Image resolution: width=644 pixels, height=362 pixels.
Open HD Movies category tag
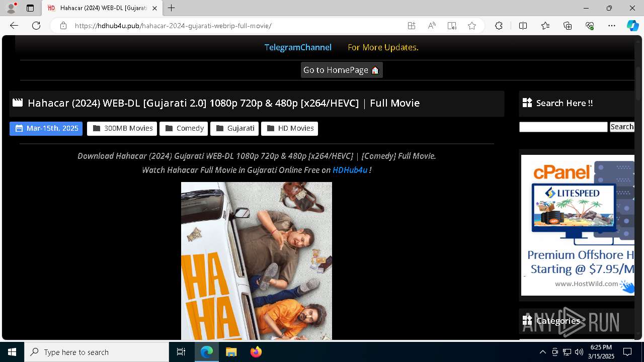pos(289,128)
